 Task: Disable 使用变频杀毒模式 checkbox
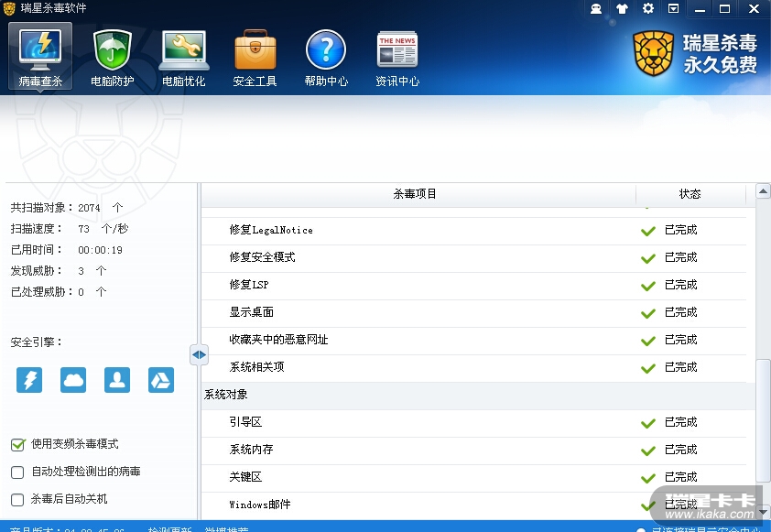pyautogui.click(x=17, y=444)
